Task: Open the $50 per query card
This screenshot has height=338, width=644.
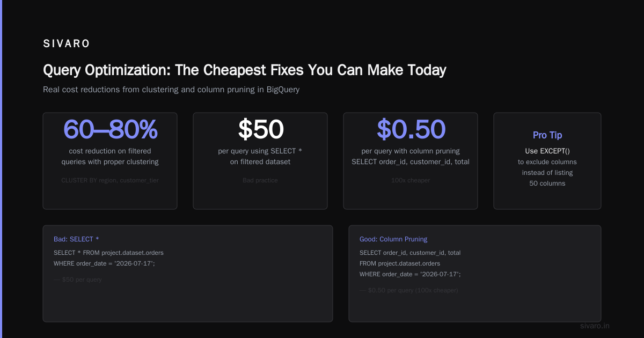Action: tap(260, 161)
